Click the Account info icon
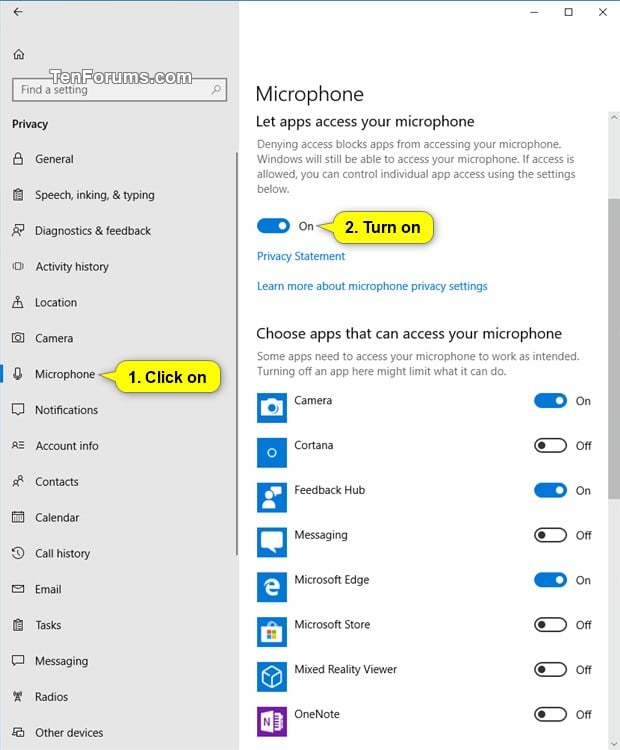The image size is (620, 750). click(18, 445)
